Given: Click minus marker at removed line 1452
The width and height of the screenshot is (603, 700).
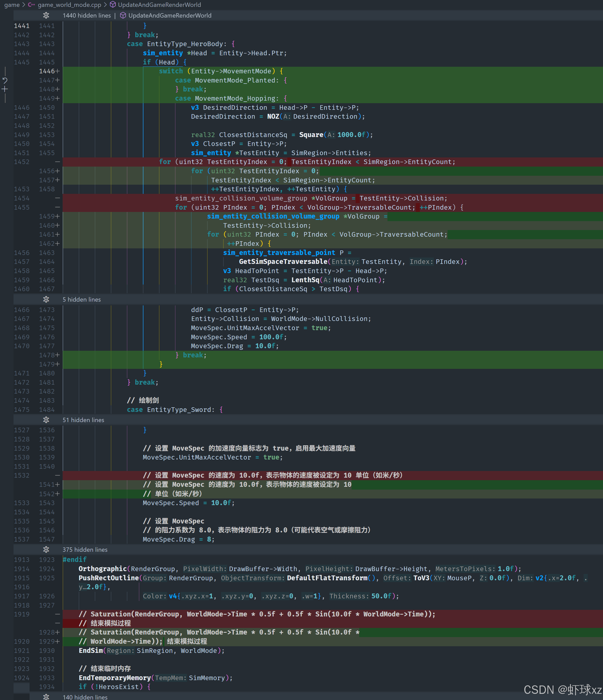Looking at the screenshot, I should pyautogui.click(x=57, y=162).
